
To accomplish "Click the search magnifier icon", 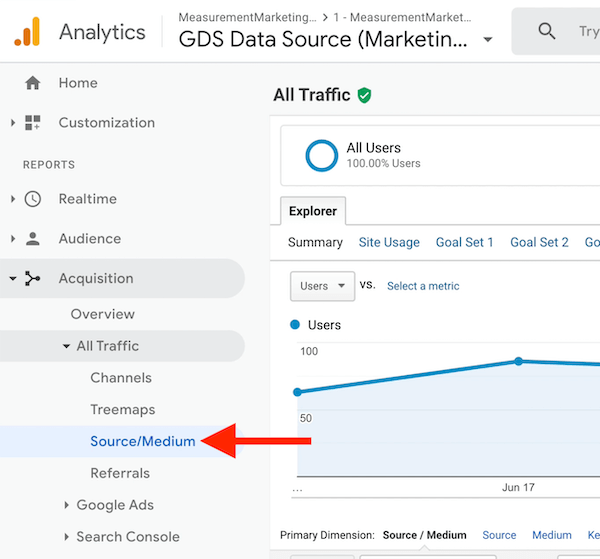I will (547, 31).
